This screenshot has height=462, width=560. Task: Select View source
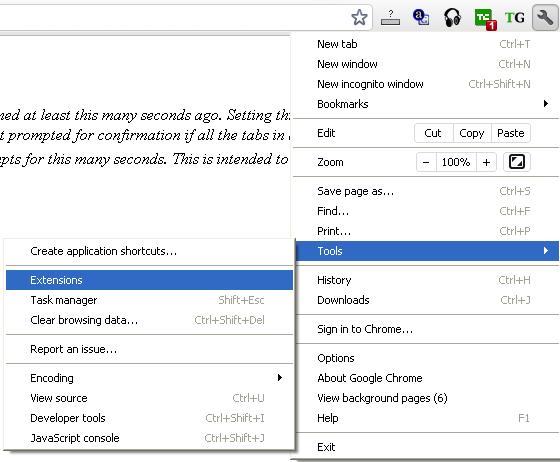click(x=149, y=398)
